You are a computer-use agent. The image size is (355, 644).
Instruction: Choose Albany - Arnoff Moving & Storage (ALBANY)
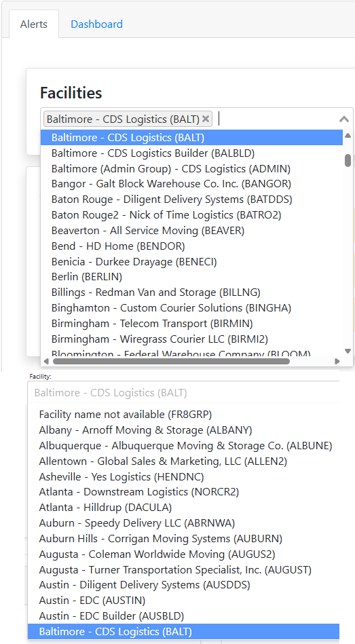pos(183,430)
